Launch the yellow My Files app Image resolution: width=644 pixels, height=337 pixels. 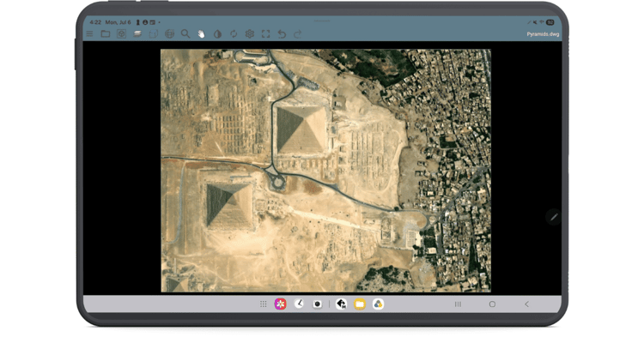360,304
